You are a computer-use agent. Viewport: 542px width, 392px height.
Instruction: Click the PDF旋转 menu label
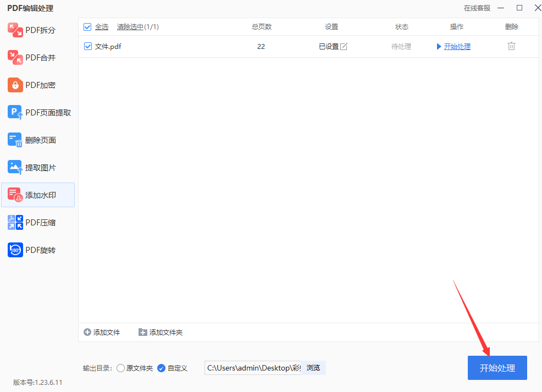pyautogui.click(x=41, y=250)
